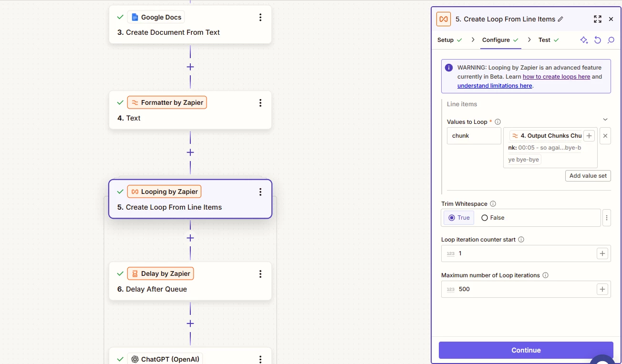Close the step configuration panel
This screenshot has height=364, width=622.
[x=611, y=19]
